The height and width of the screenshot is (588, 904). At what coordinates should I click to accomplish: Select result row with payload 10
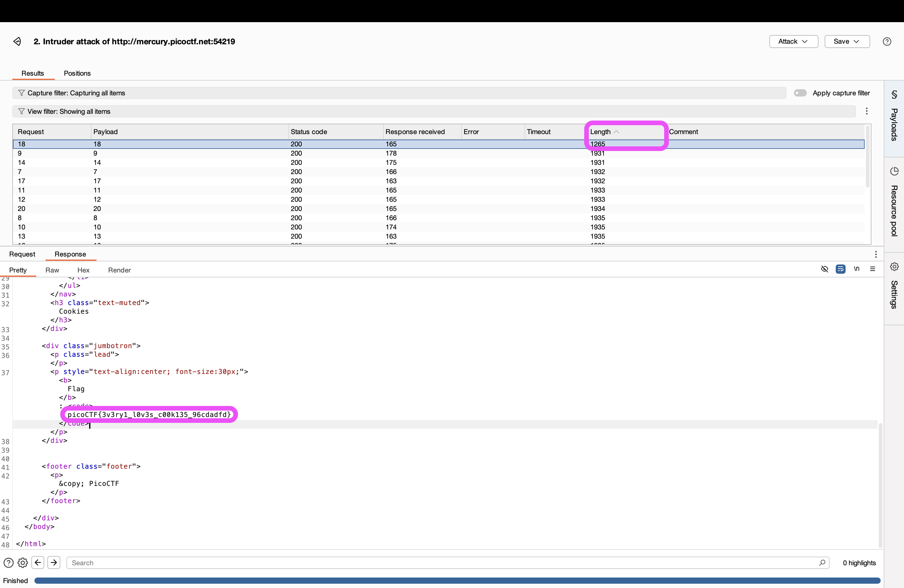(x=439, y=227)
